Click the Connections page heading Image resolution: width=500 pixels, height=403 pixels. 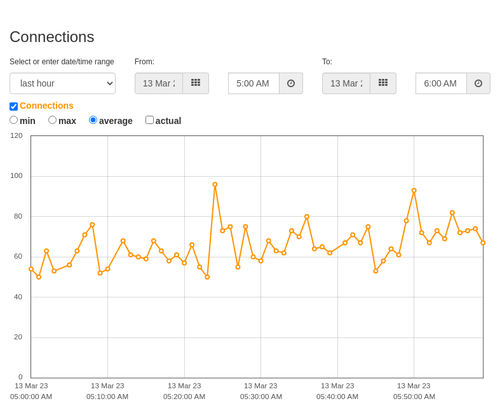(x=52, y=37)
